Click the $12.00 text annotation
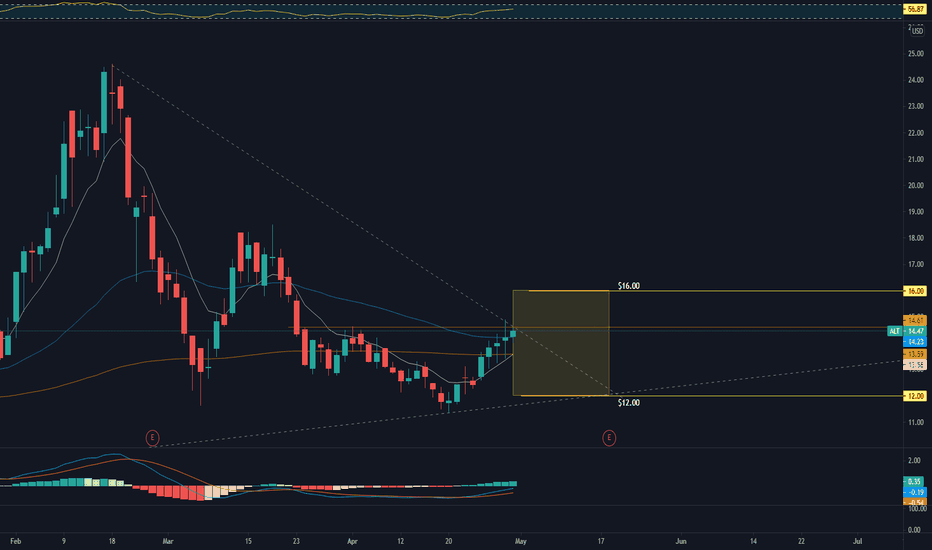Image resolution: width=932 pixels, height=550 pixels. [x=628, y=403]
